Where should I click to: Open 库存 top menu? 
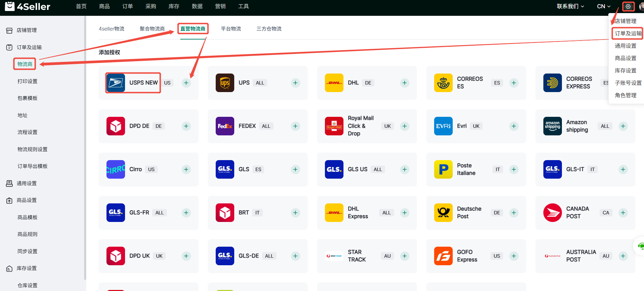tap(174, 7)
